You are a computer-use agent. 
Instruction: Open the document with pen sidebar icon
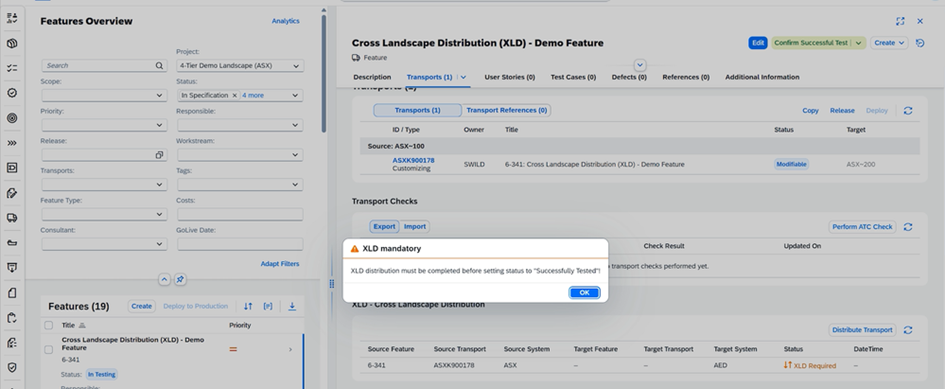point(12,193)
